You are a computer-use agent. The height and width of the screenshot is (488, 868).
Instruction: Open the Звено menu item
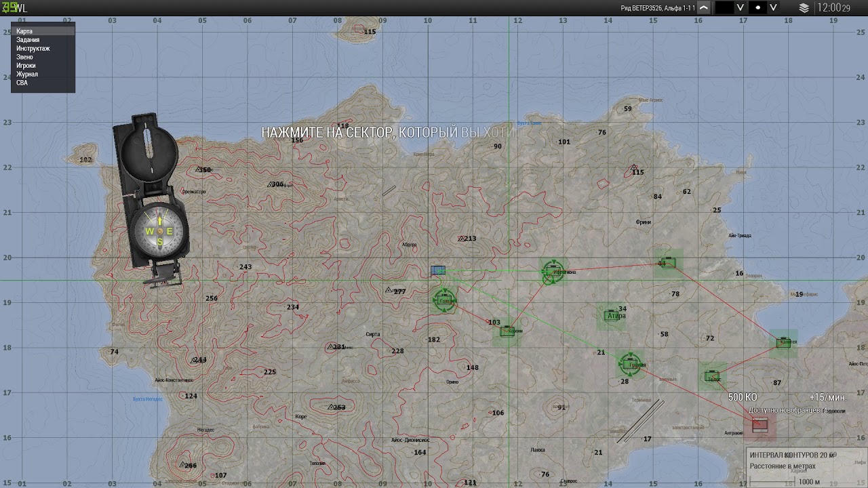click(x=43, y=57)
